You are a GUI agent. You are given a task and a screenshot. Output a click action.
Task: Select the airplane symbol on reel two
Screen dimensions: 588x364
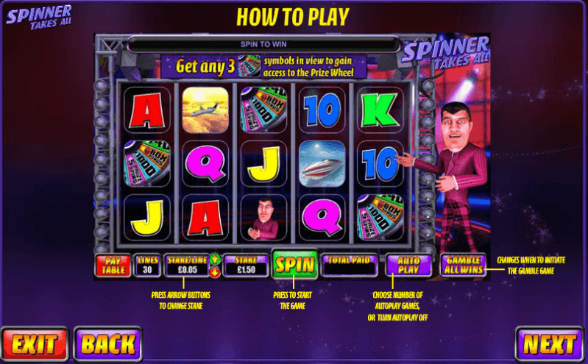[205, 110]
